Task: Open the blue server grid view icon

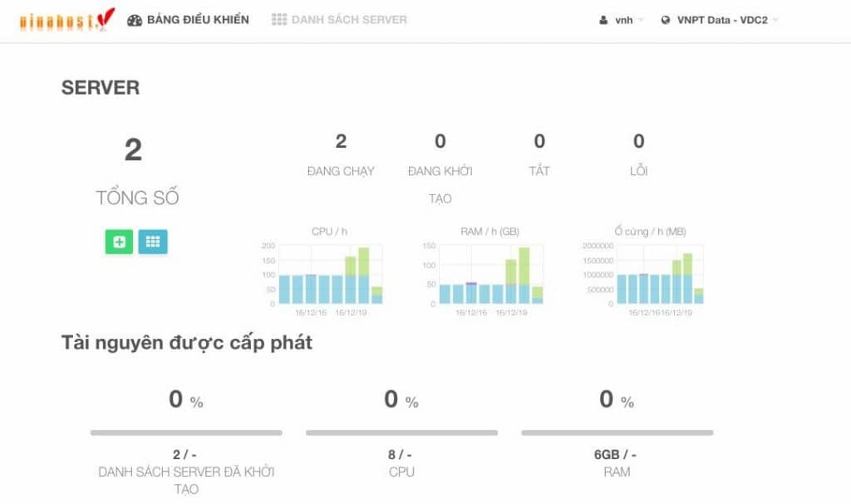Action: click(153, 242)
